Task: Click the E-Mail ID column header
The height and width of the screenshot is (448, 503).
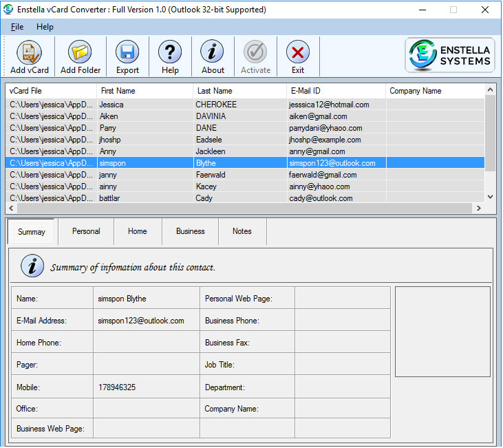Action: tap(336, 91)
